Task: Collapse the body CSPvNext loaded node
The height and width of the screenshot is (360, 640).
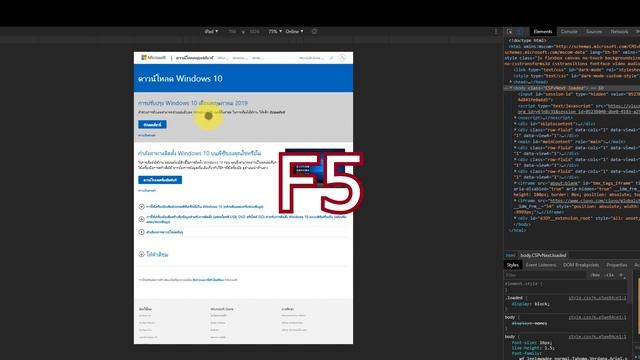Action: point(511,88)
